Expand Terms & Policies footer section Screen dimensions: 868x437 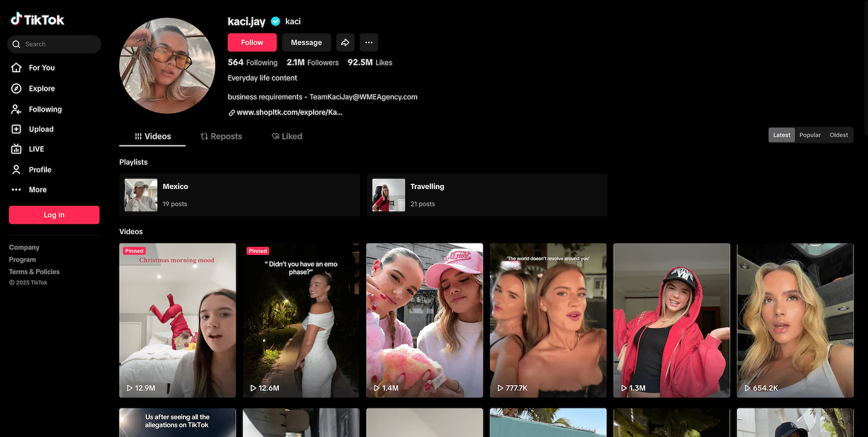pos(34,272)
